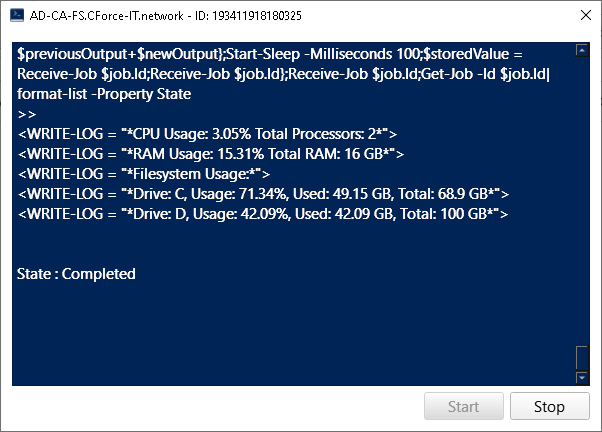602x432 pixels.
Task: Click the console scrollbar thumb
Action: [582, 358]
